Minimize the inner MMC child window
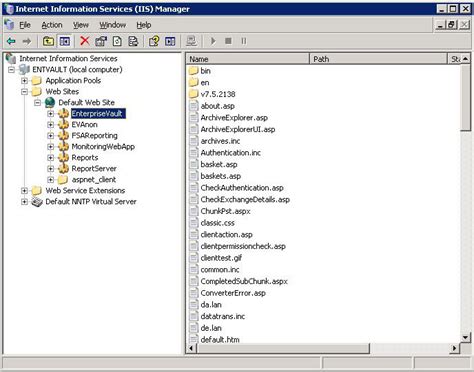Image resolution: width=474 pixels, height=372 pixels. 441,25
